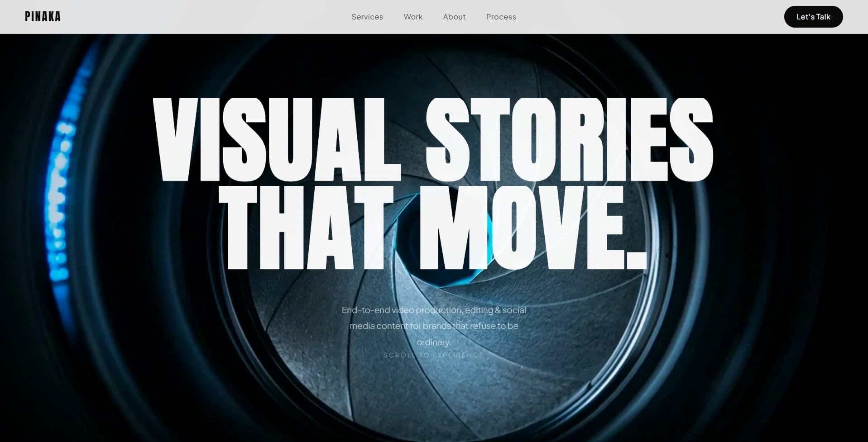
Task: Click the PINAKA logo
Action: (43, 17)
